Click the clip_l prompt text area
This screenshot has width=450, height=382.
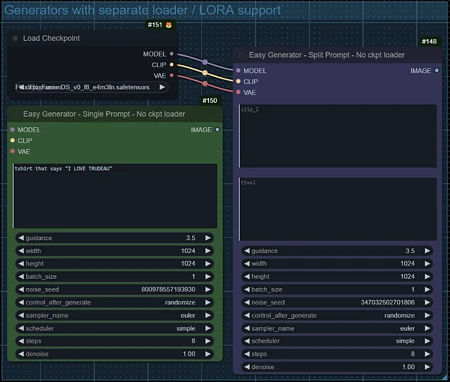click(338, 136)
